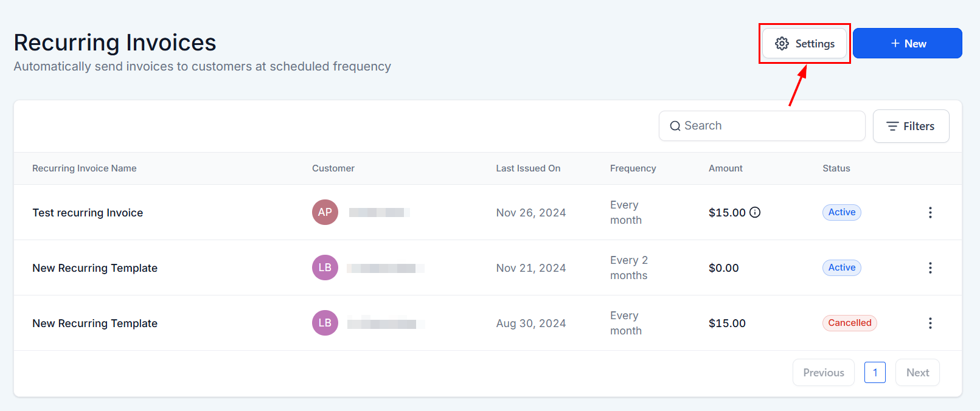Select page 1 in pagination

(x=875, y=373)
